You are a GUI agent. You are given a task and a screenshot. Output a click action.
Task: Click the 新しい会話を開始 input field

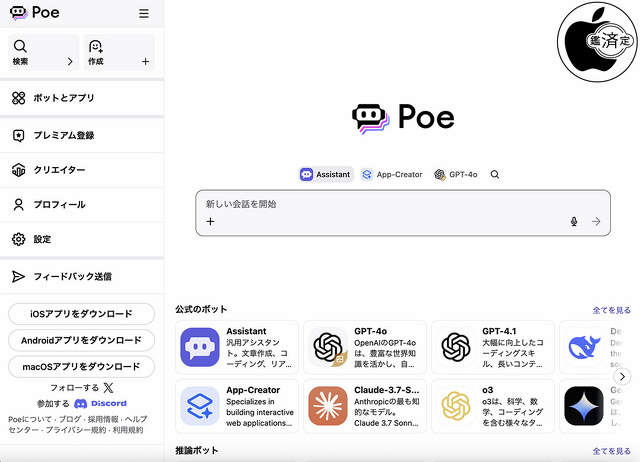[403, 213]
